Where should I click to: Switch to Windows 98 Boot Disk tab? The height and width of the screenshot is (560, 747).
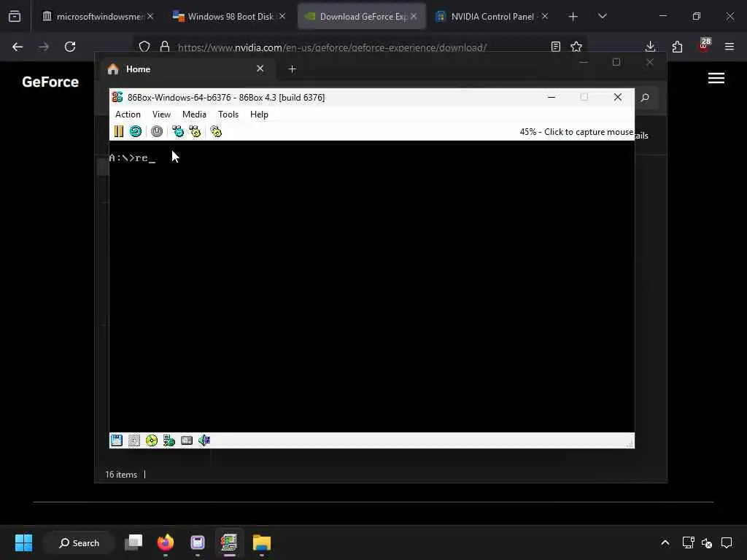(227, 16)
